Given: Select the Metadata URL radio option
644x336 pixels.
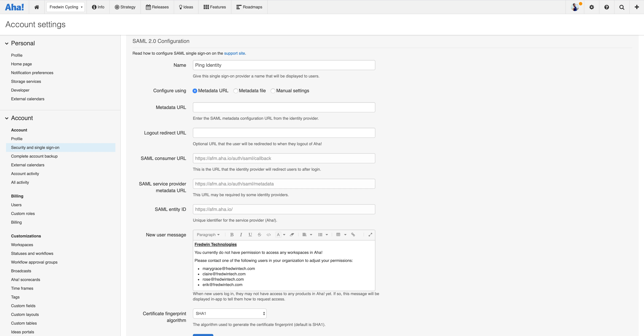Looking at the screenshot, I should [195, 91].
